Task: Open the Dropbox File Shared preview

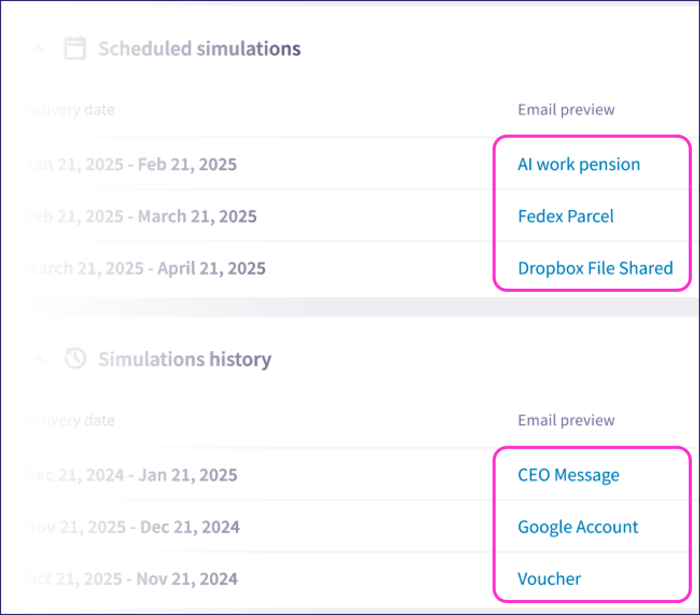Action: pyautogui.click(x=595, y=268)
